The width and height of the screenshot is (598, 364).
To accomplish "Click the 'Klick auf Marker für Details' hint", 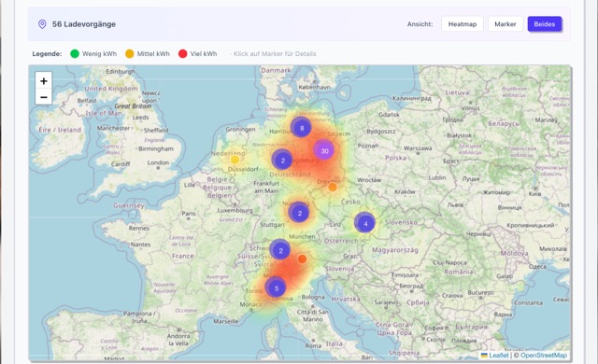I will [275, 54].
